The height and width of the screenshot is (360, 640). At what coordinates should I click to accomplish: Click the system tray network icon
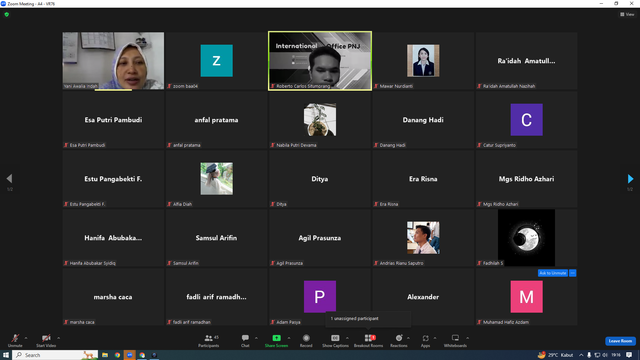coord(597,355)
